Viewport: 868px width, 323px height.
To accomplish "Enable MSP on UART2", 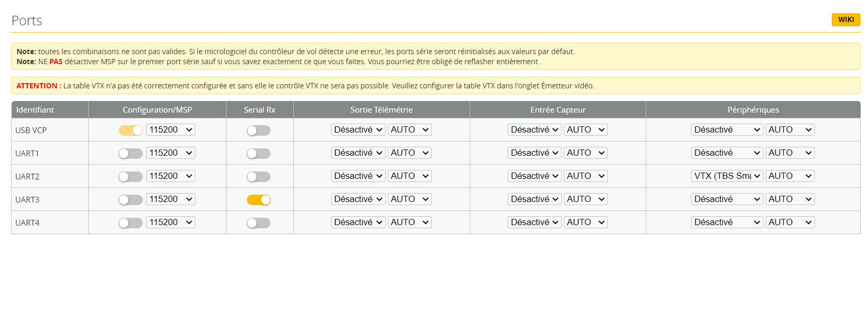I will point(130,177).
